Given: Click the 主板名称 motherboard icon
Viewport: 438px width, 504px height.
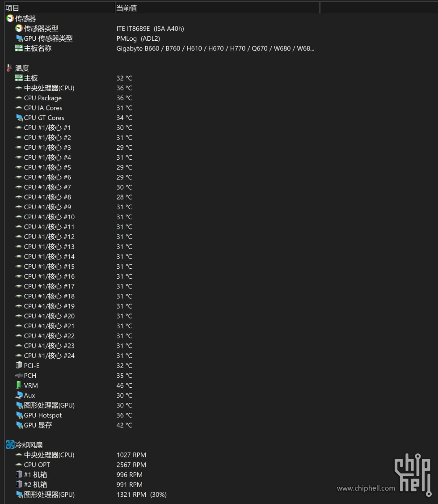Looking at the screenshot, I should click(19, 48).
